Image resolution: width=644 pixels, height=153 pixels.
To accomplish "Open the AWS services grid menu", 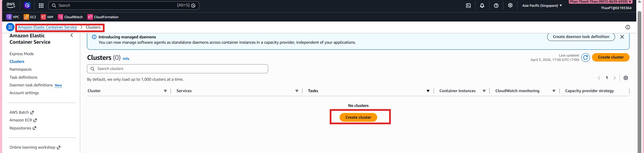I will pos(41,5).
